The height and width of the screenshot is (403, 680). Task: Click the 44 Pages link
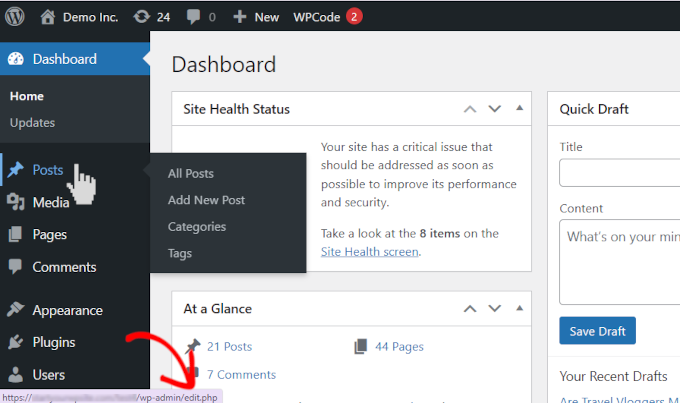point(399,347)
